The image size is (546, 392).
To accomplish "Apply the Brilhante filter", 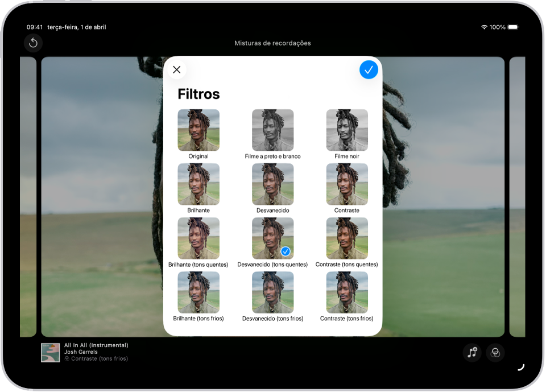I will (x=198, y=184).
